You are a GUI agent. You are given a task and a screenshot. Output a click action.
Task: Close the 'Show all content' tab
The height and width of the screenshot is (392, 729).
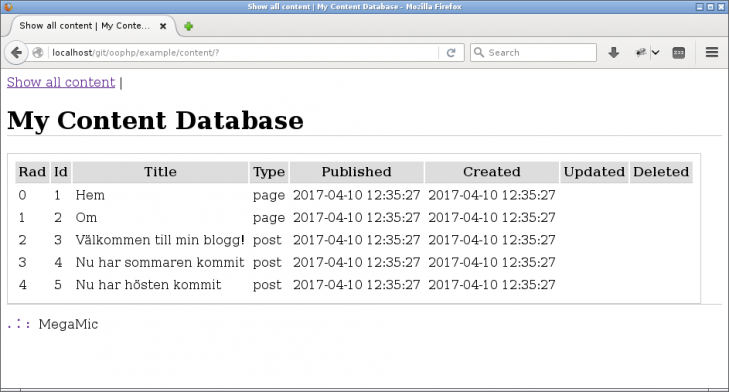[163, 26]
